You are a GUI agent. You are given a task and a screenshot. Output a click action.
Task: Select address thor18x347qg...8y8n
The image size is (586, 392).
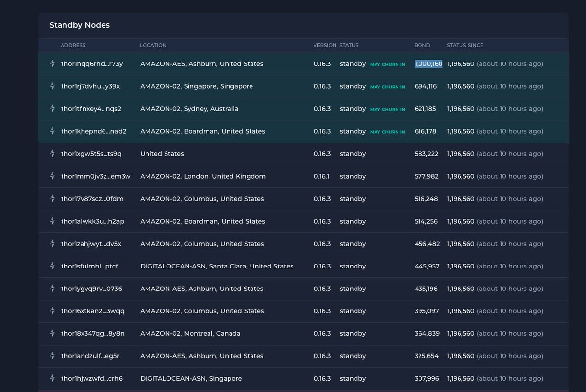point(93,333)
